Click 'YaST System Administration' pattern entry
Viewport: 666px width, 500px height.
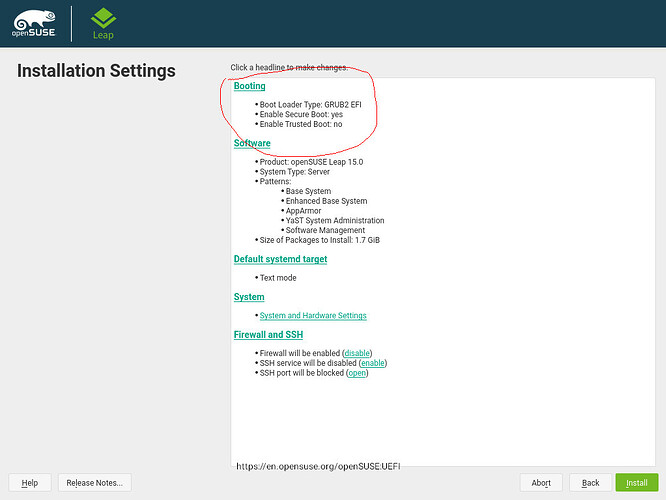point(335,220)
